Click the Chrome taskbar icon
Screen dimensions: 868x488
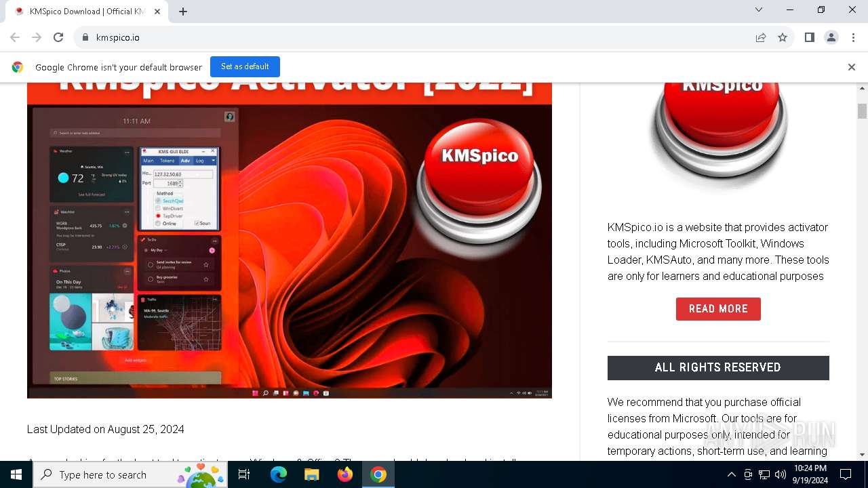pos(378,474)
